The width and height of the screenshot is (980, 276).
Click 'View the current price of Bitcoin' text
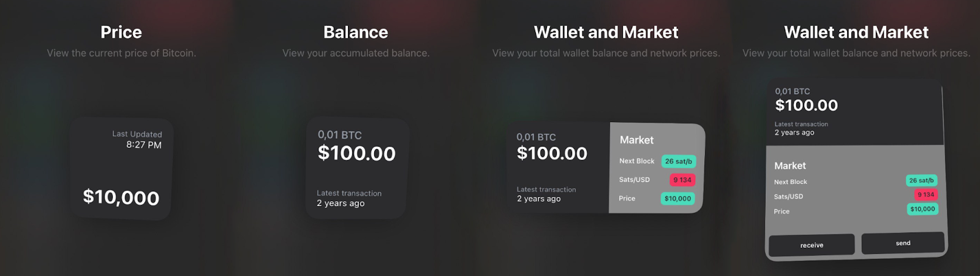tap(121, 53)
